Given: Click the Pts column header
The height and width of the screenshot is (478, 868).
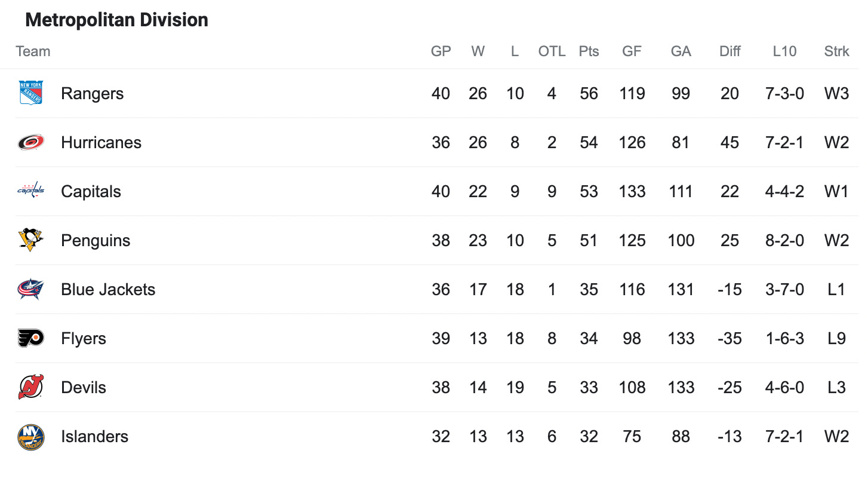Looking at the screenshot, I should [589, 51].
